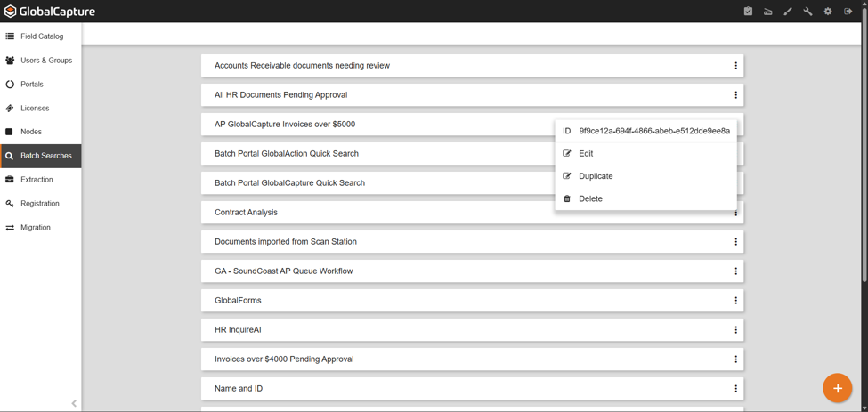The height and width of the screenshot is (412, 868).
Task: Go to Users & Groups section
Action: (x=40, y=61)
